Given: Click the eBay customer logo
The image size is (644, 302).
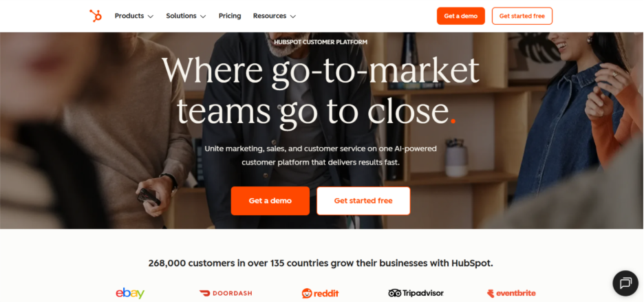Looking at the screenshot, I should pyautogui.click(x=130, y=293).
